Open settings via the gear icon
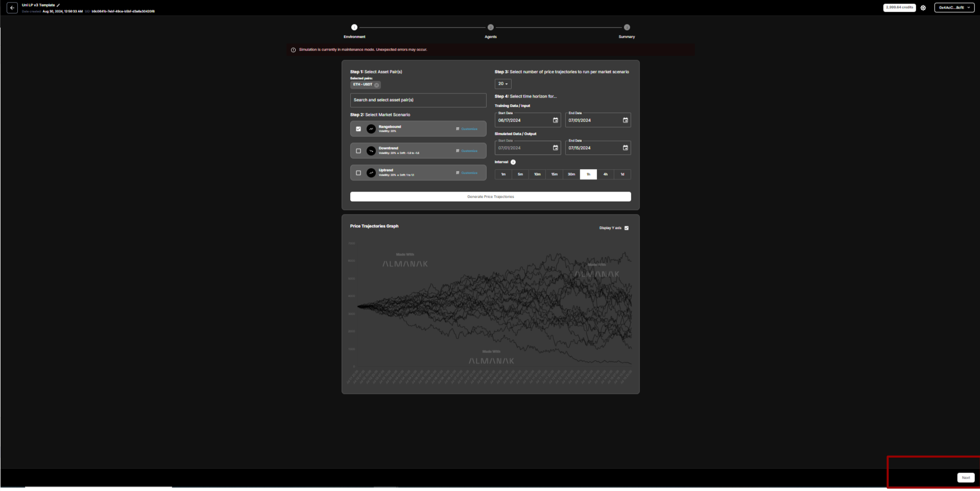 click(x=923, y=8)
